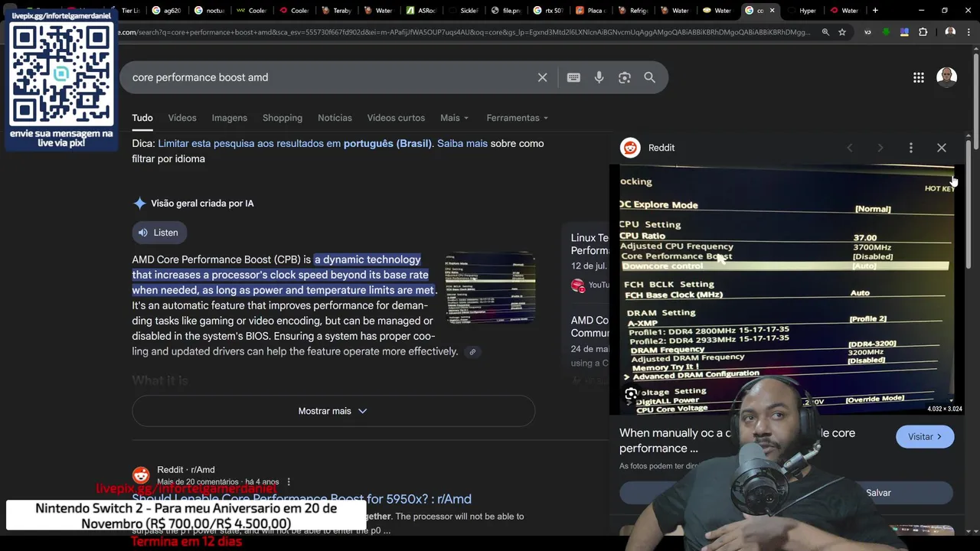The height and width of the screenshot is (551, 980).
Task: Listen to the AI overview
Action: coord(158,233)
